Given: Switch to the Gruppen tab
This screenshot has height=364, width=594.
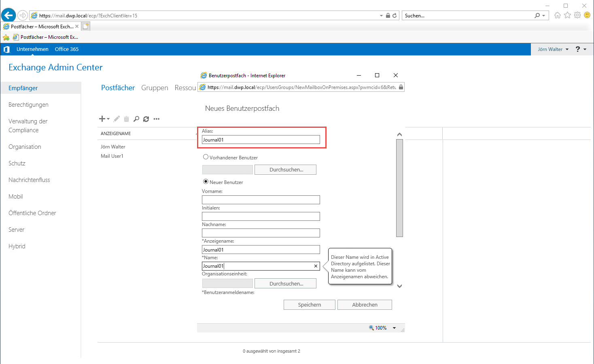Looking at the screenshot, I should (155, 88).
